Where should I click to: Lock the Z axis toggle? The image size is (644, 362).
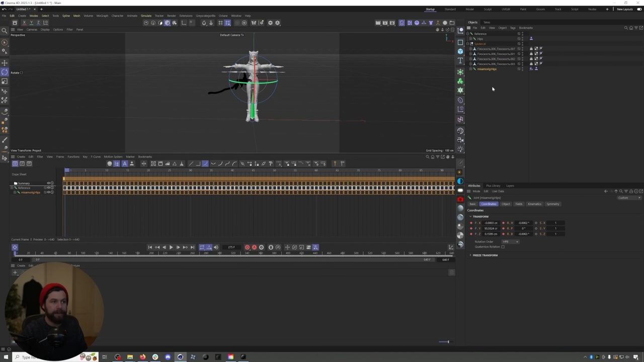coord(38,23)
